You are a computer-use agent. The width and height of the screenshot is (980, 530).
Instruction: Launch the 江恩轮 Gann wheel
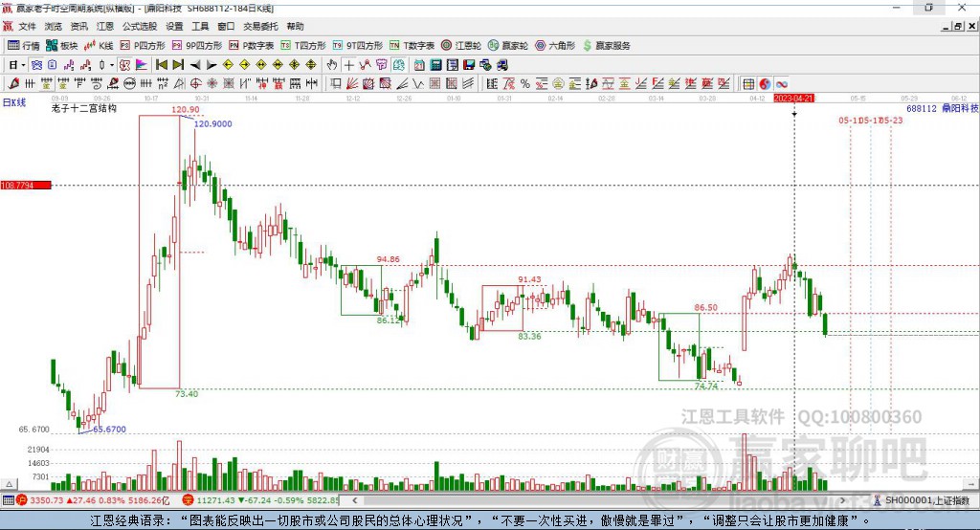[x=461, y=46]
